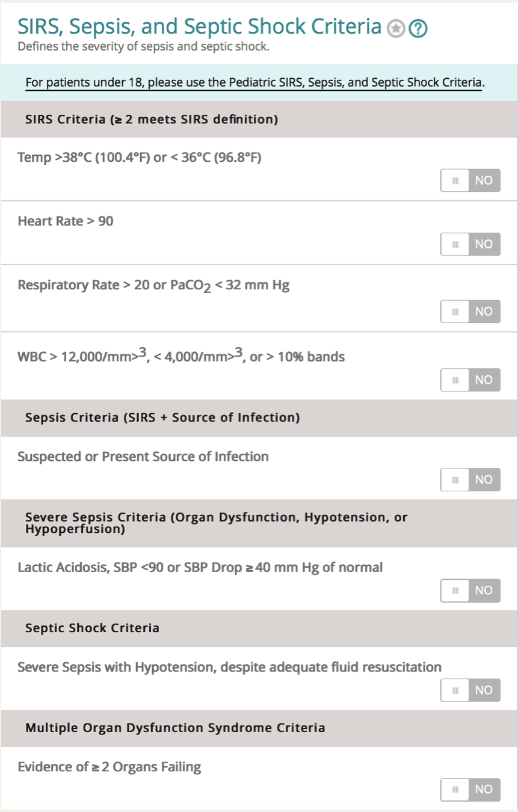
Task: Click the favorite star icon beside title
Action: coord(395,28)
